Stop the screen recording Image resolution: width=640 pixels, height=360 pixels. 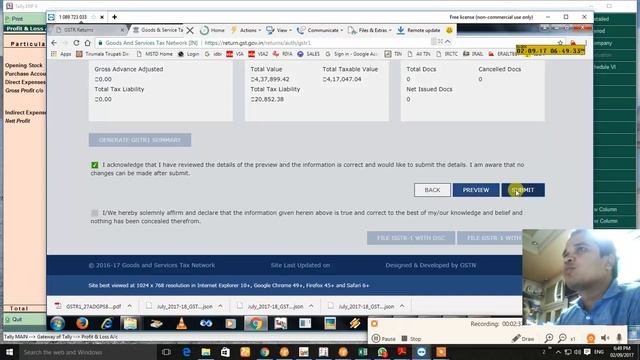[411, 339]
